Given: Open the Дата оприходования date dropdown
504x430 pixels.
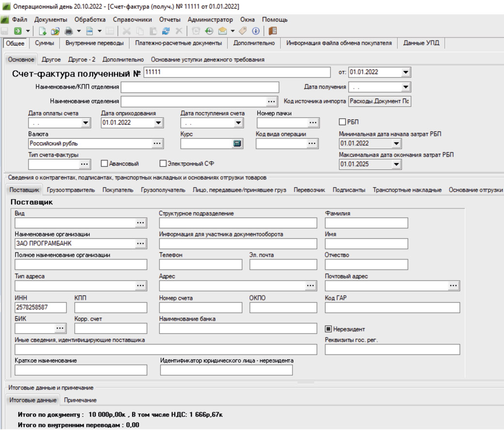Looking at the screenshot, I should pyautogui.click(x=158, y=123).
